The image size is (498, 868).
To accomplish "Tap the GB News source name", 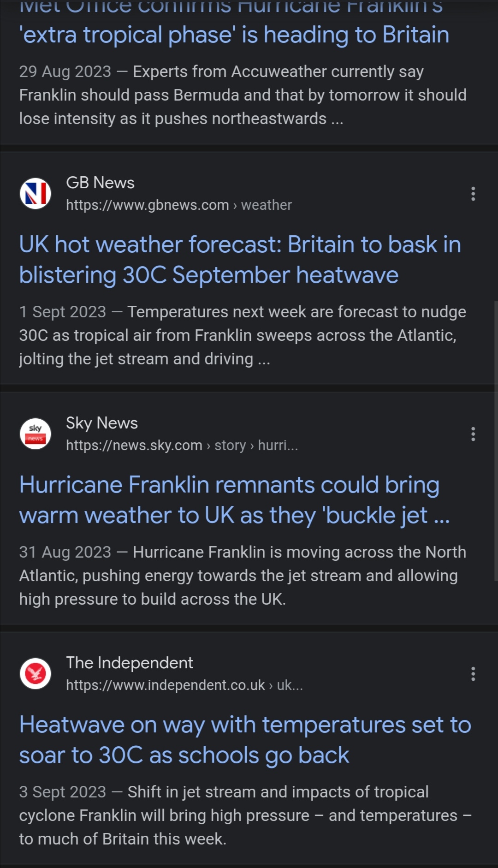I will coord(101,183).
